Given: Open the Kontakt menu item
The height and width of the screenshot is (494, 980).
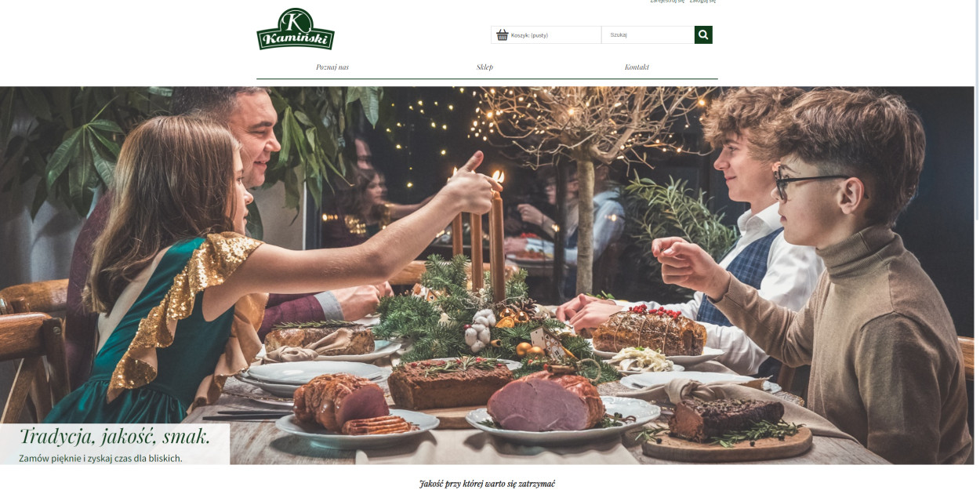Looking at the screenshot, I should coord(637,67).
